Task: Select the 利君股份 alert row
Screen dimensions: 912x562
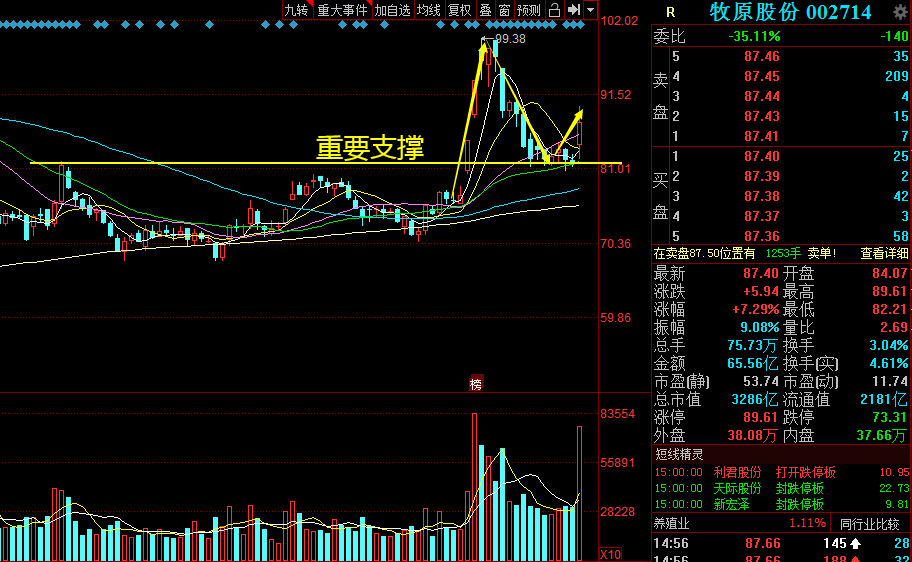Action: [781, 472]
